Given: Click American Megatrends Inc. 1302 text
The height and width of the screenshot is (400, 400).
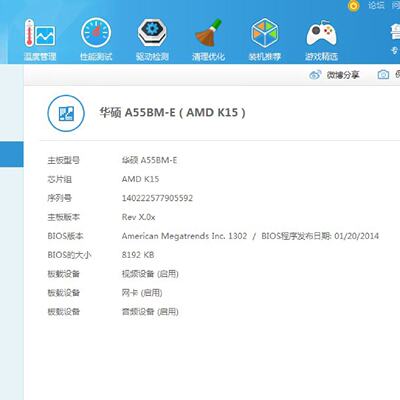Looking at the screenshot, I should [x=184, y=236].
